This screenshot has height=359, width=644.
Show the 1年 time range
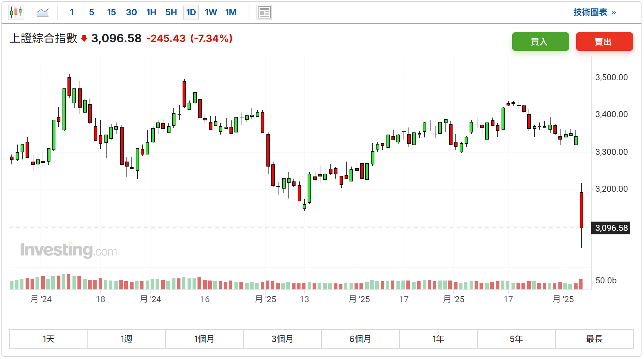[x=438, y=339]
